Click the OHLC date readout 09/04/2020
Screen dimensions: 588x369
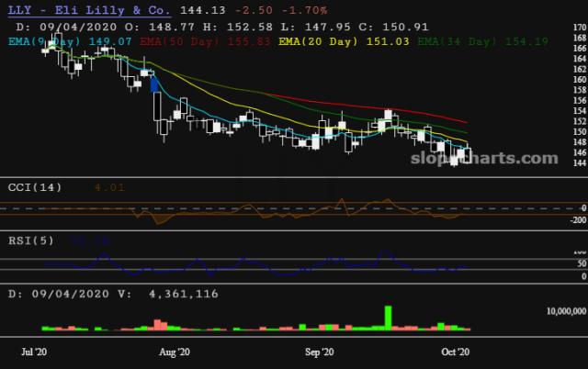coord(62,26)
